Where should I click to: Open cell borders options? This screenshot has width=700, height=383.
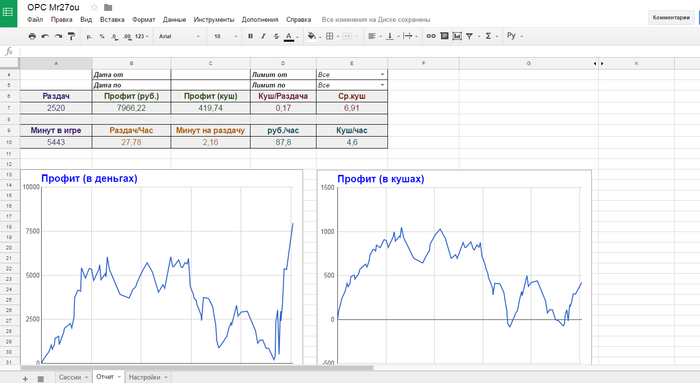point(329,36)
